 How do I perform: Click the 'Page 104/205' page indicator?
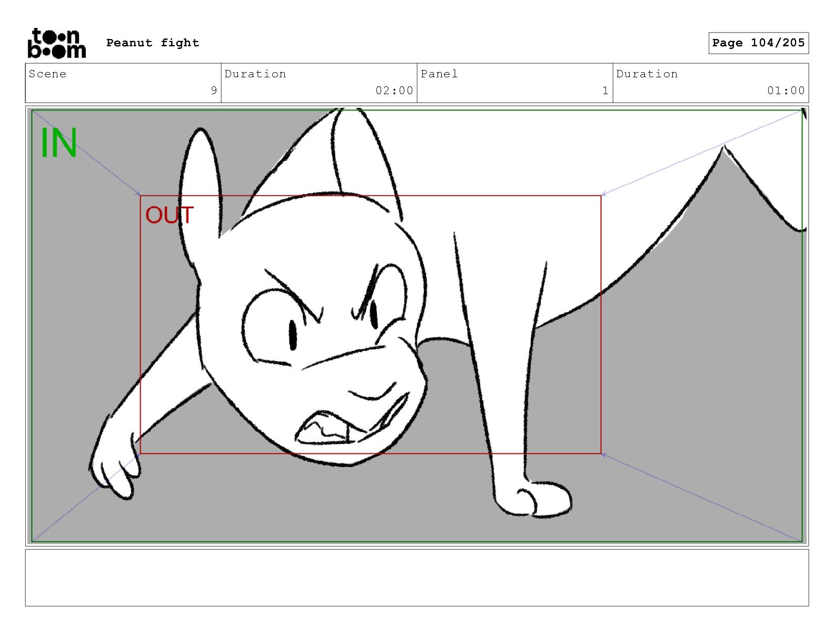pos(758,43)
